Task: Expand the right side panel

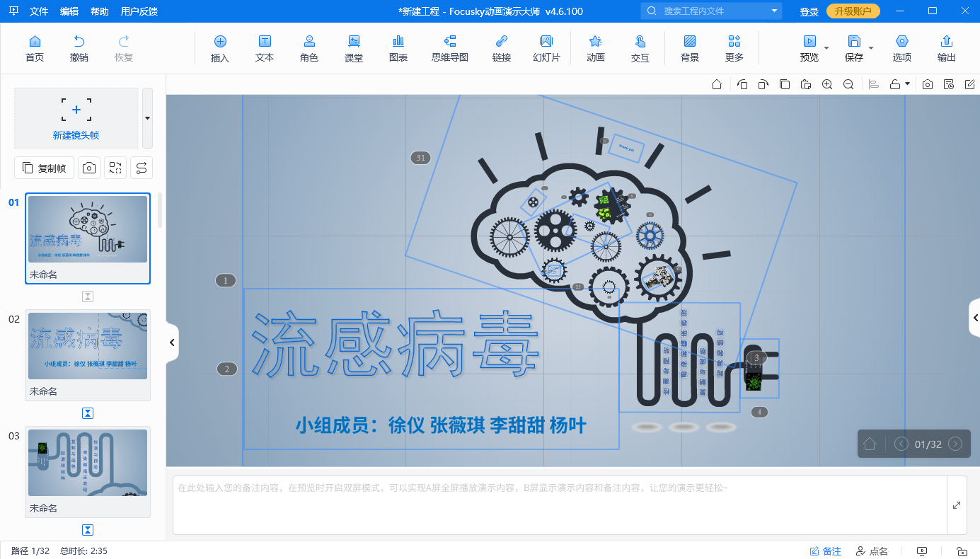Action: 974,318
